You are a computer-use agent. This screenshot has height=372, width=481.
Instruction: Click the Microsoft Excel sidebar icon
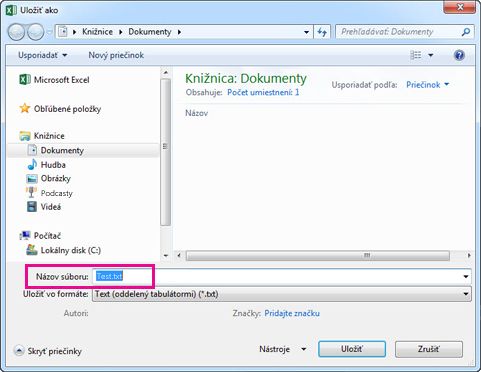click(x=25, y=80)
